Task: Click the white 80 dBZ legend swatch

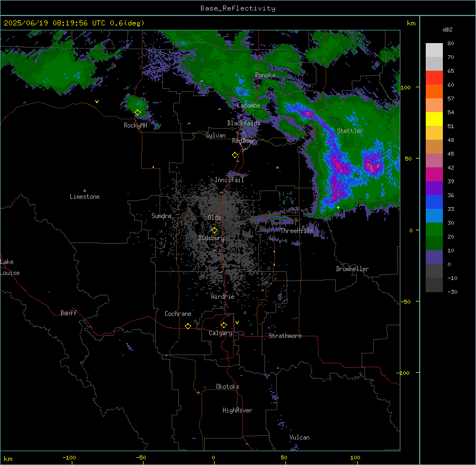Action: (434, 50)
